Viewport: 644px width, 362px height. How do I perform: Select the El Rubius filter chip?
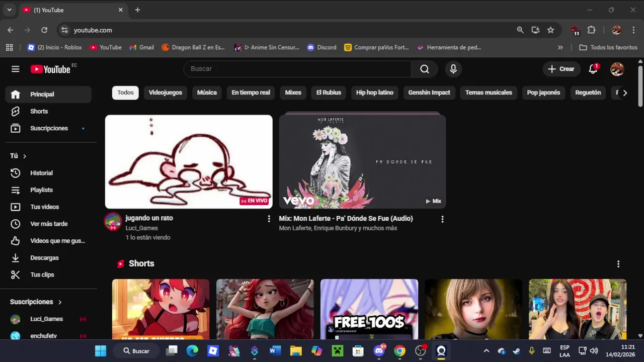(329, 93)
